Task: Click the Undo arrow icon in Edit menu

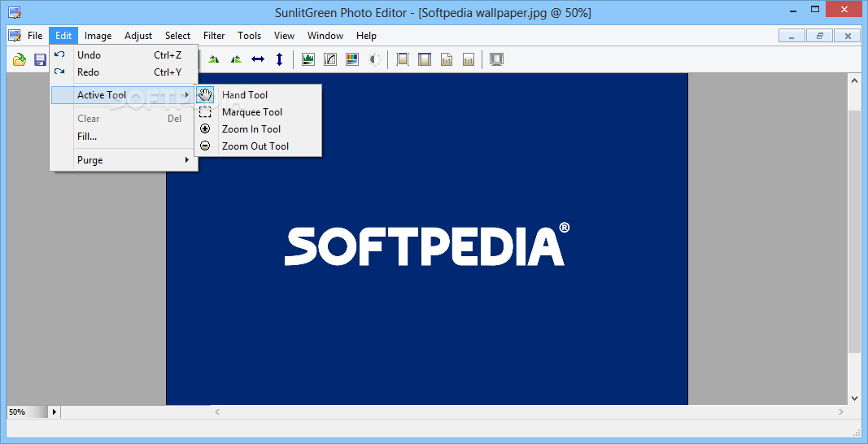Action: (59, 54)
